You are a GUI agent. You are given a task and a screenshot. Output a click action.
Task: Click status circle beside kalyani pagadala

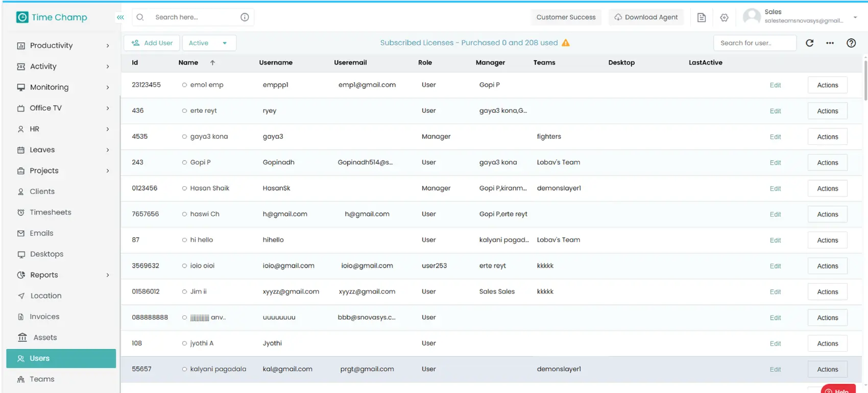tap(184, 369)
